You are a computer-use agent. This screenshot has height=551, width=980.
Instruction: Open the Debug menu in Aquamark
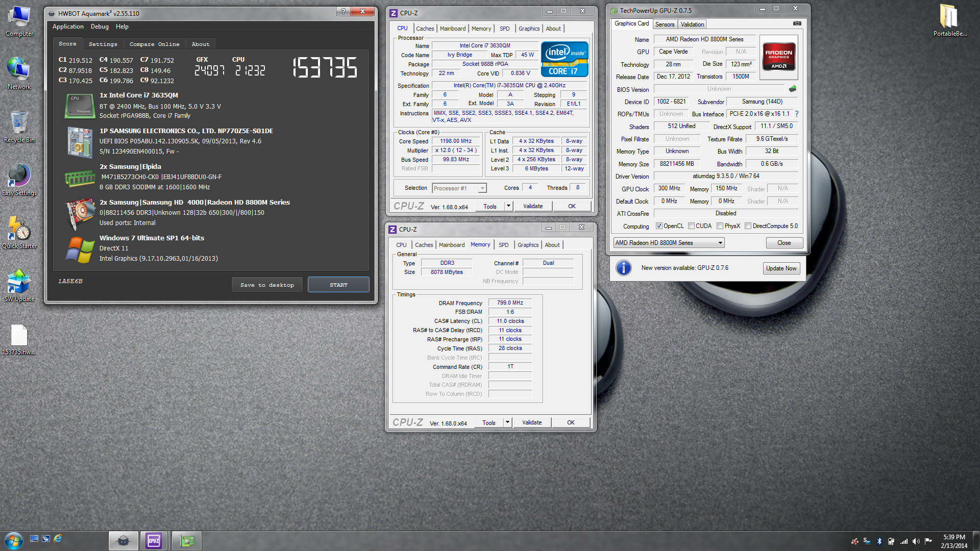(x=100, y=27)
